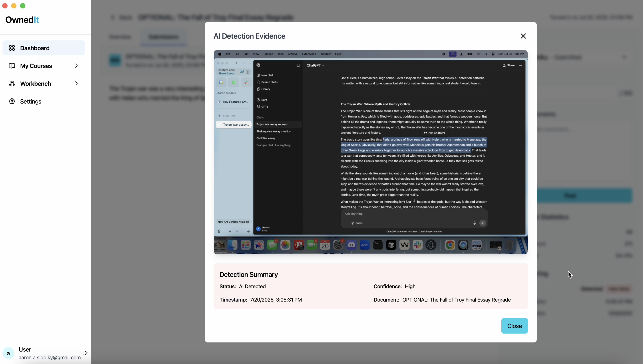Click the Document name in Detection Summary
Viewport: 643px width, 364px height.
tap(456, 300)
